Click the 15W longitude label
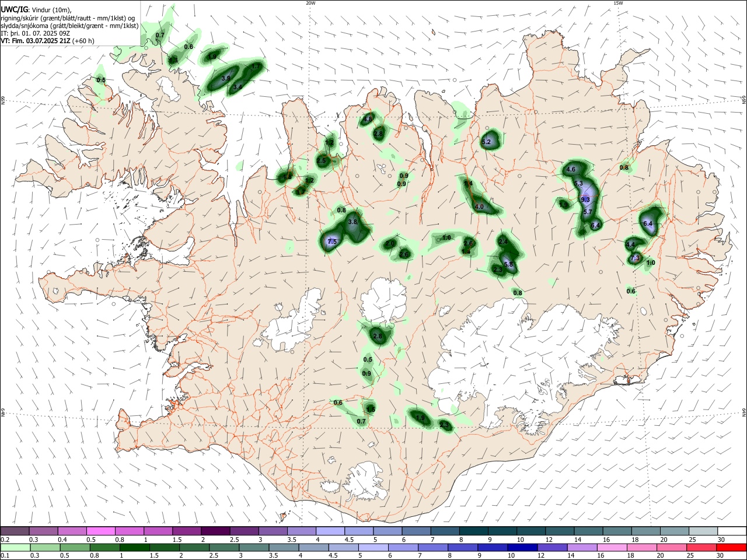Viewport: 747px width, 560px height. (x=618, y=3)
